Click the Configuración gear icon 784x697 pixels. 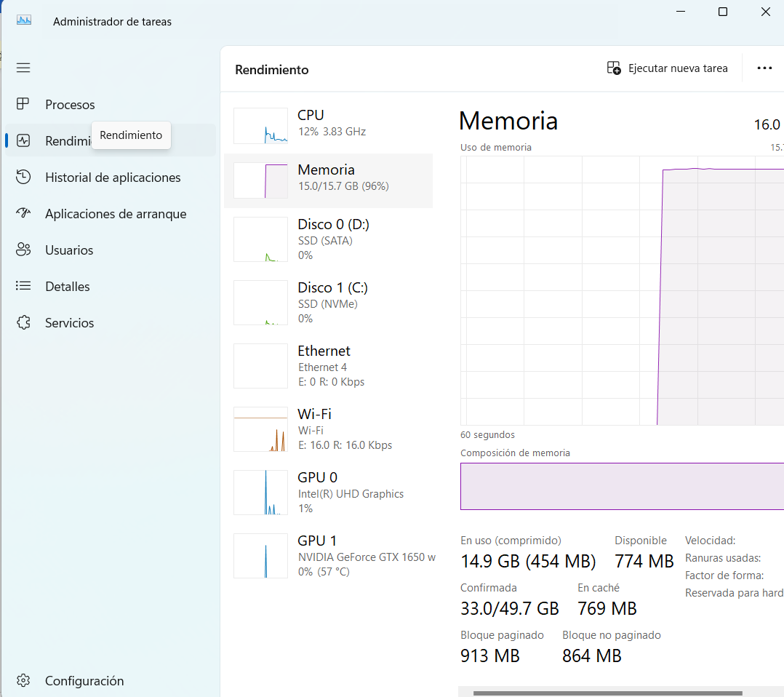[23, 680]
